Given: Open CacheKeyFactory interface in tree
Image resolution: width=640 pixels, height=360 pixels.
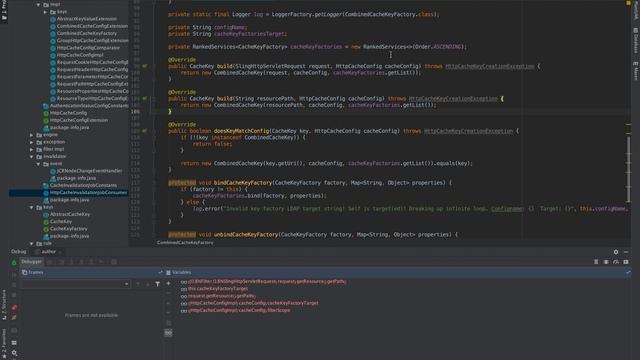Looking at the screenshot, I should click(68, 229).
